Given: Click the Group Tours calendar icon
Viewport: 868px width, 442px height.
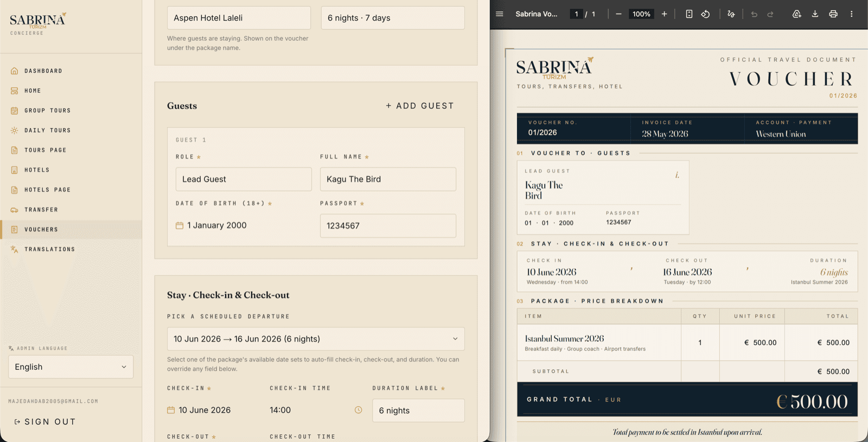Looking at the screenshot, I should (x=15, y=111).
